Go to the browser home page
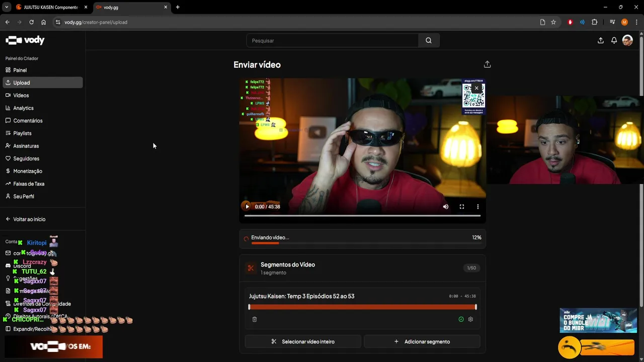The width and height of the screenshot is (644, 362). click(x=43, y=22)
